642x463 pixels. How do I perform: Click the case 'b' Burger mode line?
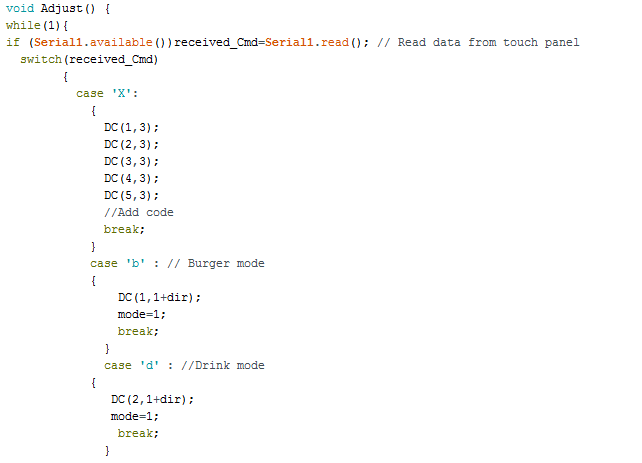(x=177, y=264)
